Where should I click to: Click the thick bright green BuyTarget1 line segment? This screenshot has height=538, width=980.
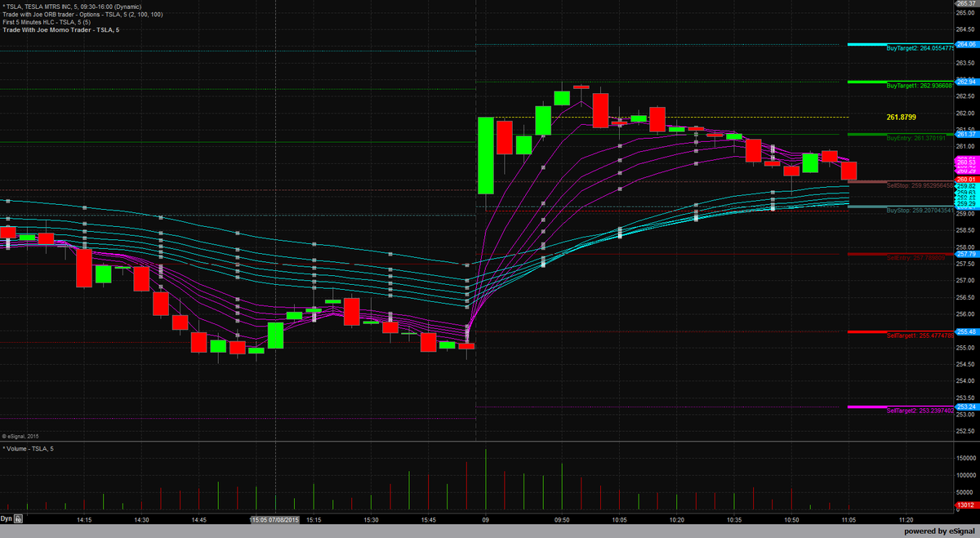pos(866,82)
